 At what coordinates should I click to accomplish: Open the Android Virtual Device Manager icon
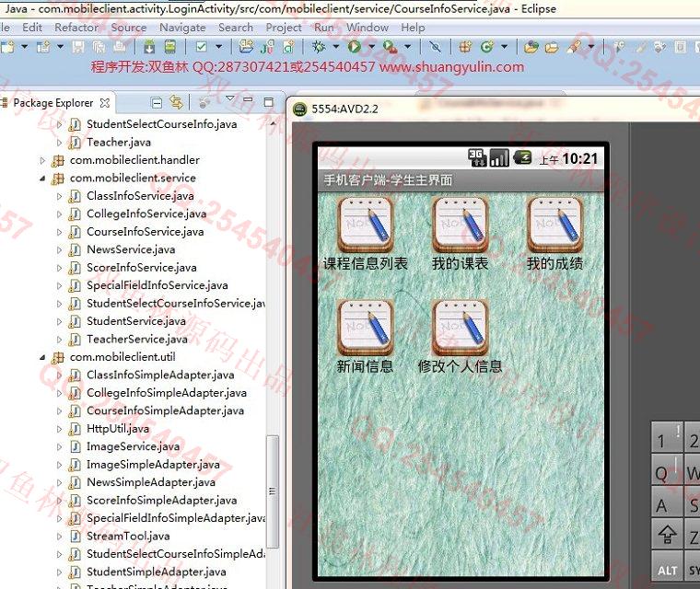170,46
